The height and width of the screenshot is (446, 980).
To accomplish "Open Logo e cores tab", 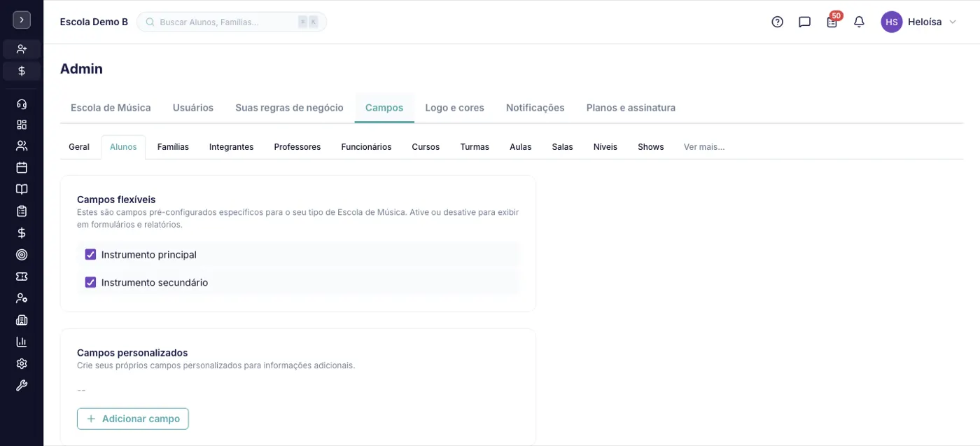I will 455,108.
